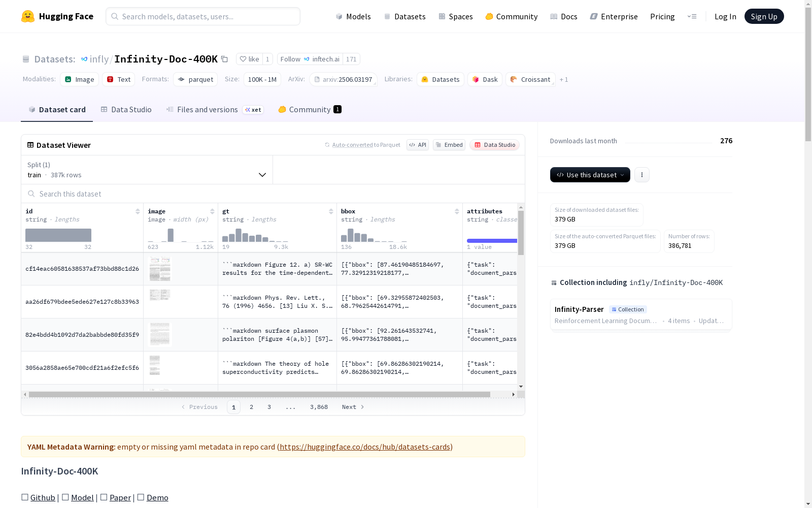Click the Search this dataset field
Viewport: 812px width, 508px height.
pos(273,194)
